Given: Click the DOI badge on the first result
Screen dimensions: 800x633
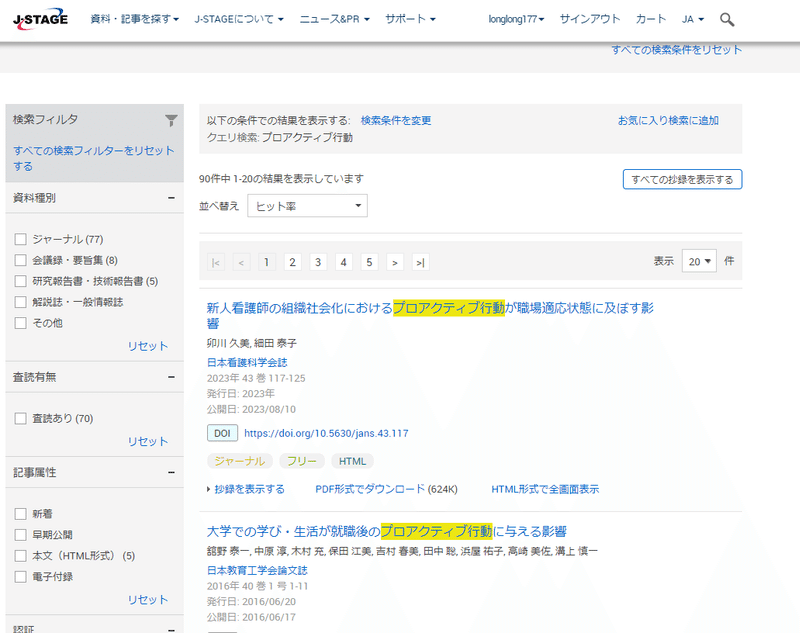Looking at the screenshot, I should point(222,433).
